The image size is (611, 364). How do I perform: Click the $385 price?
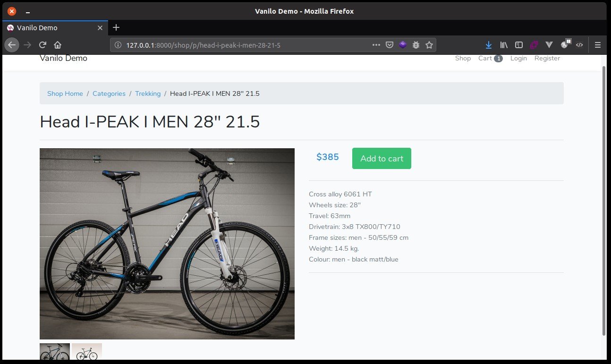(x=328, y=157)
